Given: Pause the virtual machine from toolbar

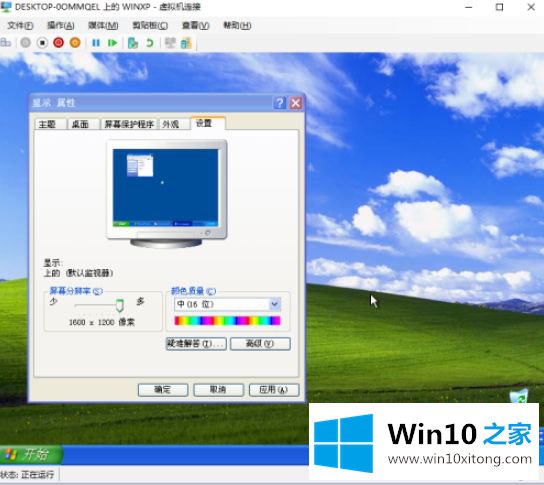Looking at the screenshot, I should pos(96,43).
